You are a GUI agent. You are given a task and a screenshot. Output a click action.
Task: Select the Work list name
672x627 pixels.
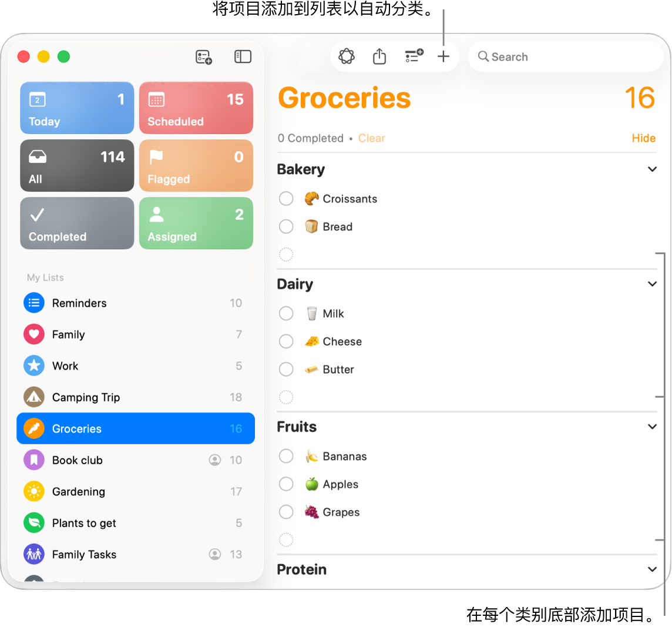(x=65, y=366)
